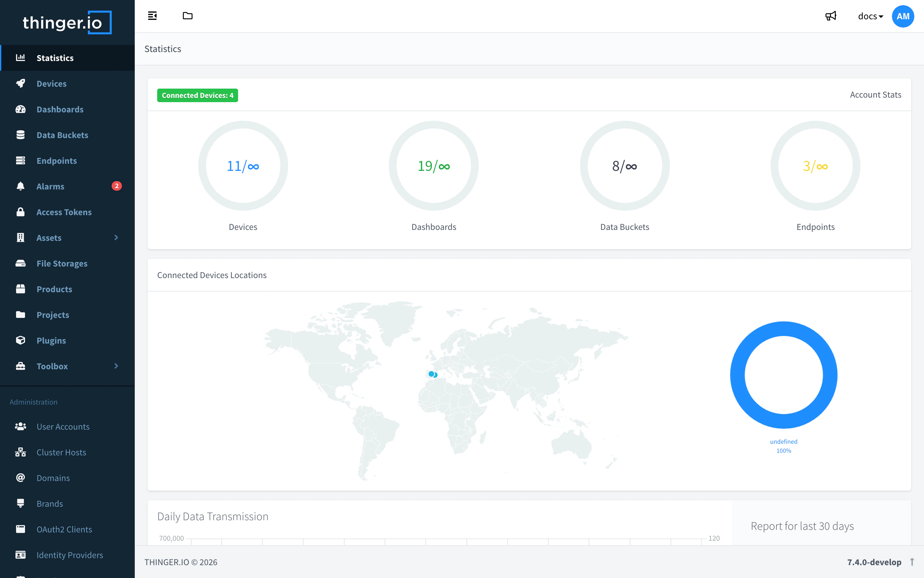Click the Domains at-sign icon

click(x=21, y=477)
